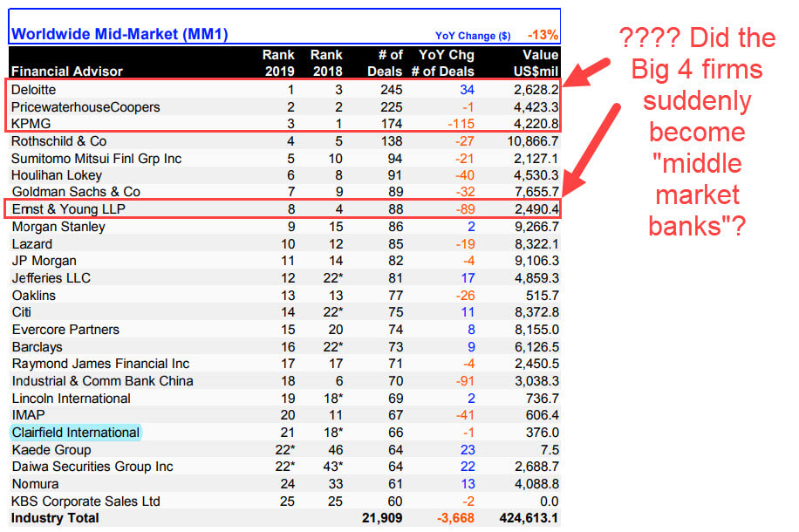
Task: Click IMAP's value 606.4
Action: [x=543, y=415]
